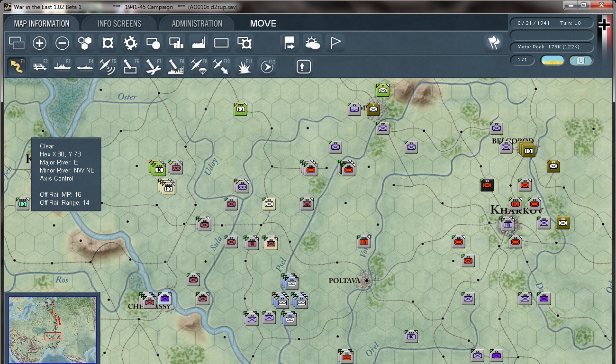This screenshot has height=364, width=616.
Task: Click the wheat-field weather indicator
Action: (553, 60)
